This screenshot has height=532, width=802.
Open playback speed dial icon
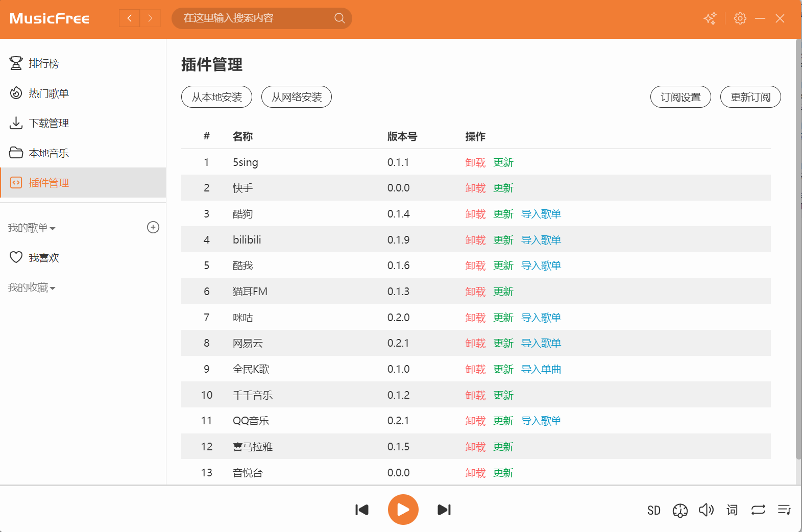click(680, 510)
